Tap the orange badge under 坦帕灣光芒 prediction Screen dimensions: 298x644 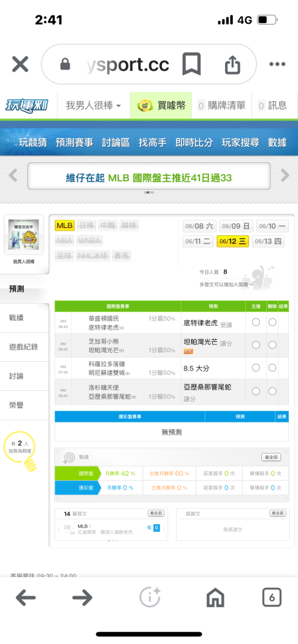tap(188, 351)
